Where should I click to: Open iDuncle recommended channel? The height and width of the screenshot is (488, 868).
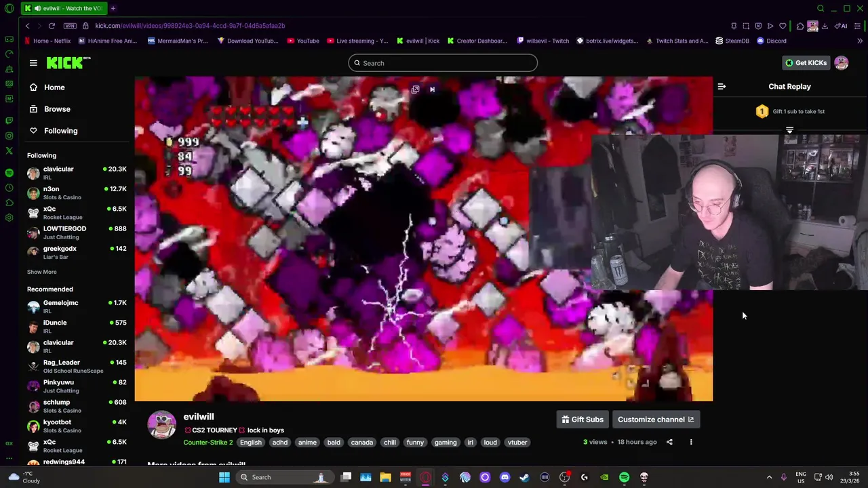tap(77, 327)
